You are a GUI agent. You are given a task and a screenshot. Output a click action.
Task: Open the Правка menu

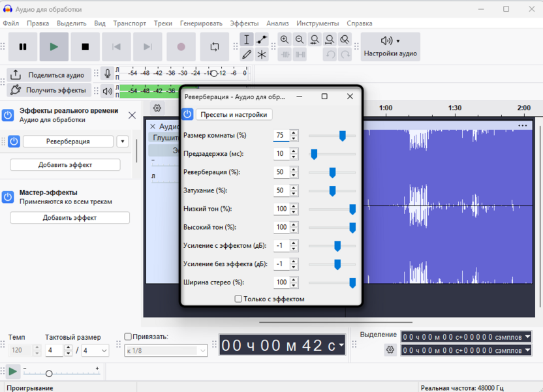coord(38,23)
